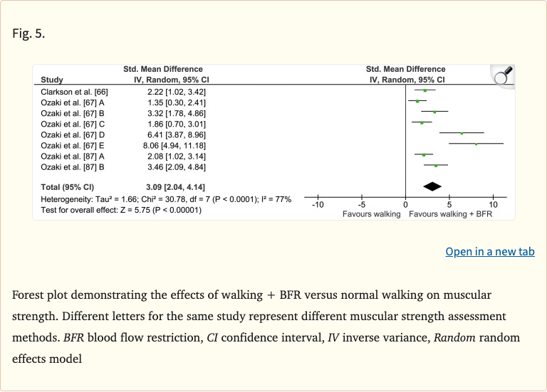This screenshot has width=547, height=392.
Task: Click the green marker for Ozaki [67] D
Action: pyautogui.click(x=462, y=133)
